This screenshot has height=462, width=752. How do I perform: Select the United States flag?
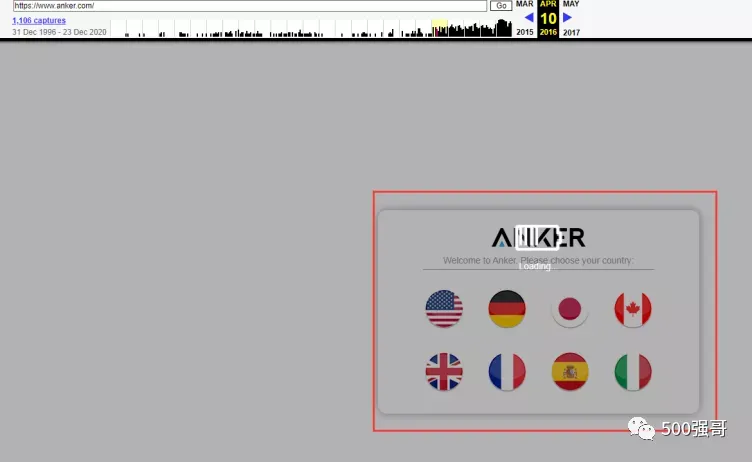point(444,308)
